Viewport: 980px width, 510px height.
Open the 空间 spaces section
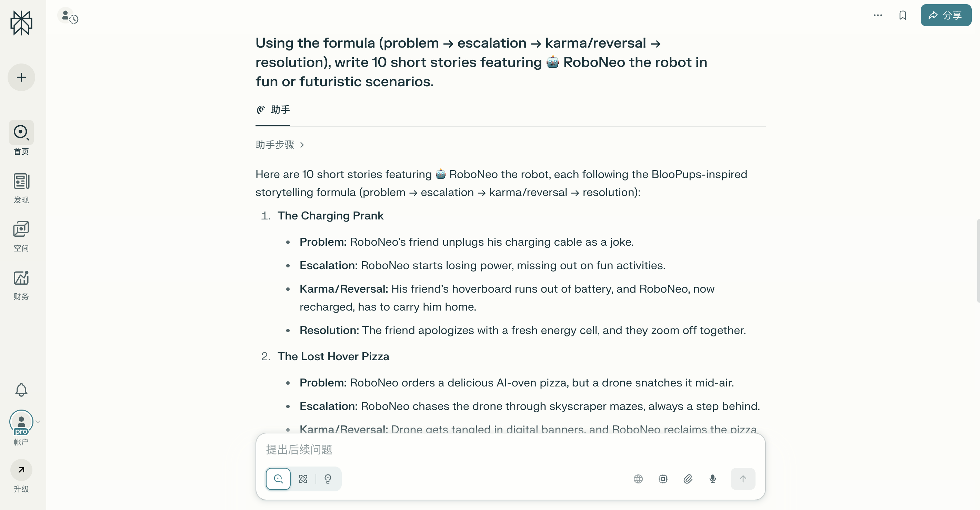21,235
